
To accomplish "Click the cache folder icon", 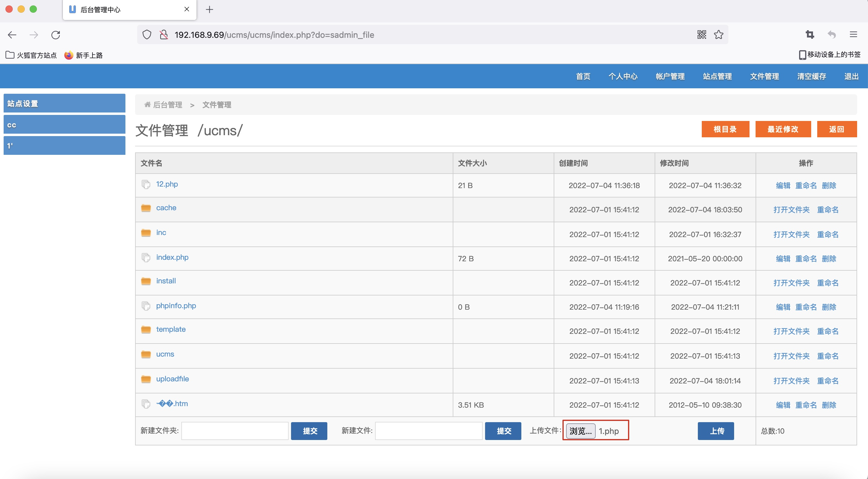I will [x=146, y=208].
